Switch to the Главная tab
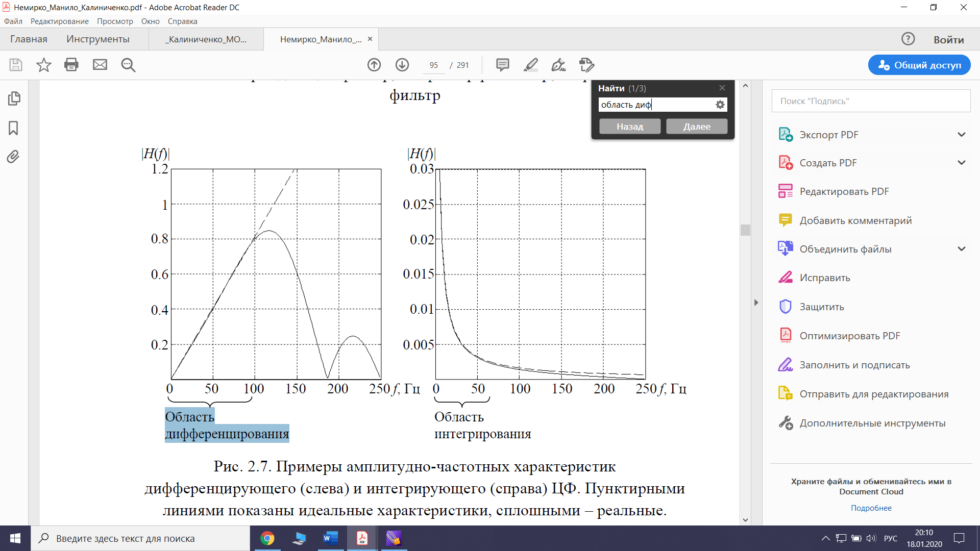The height and width of the screenshot is (551, 980). click(29, 39)
